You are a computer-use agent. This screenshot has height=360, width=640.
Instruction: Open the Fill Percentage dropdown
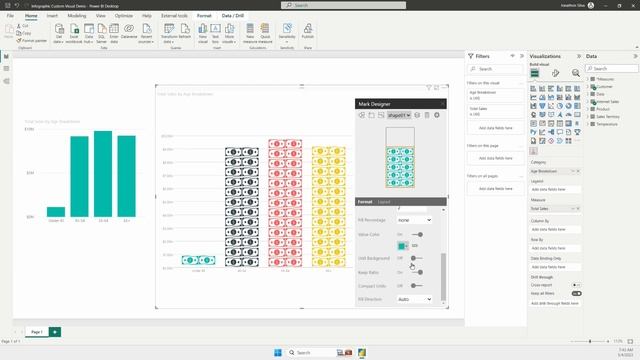point(414,220)
